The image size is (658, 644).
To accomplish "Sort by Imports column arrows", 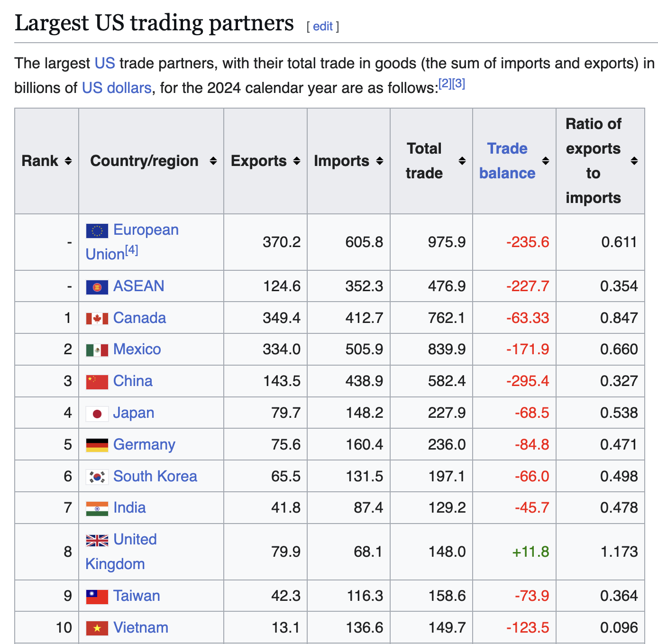I will (x=380, y=161).
